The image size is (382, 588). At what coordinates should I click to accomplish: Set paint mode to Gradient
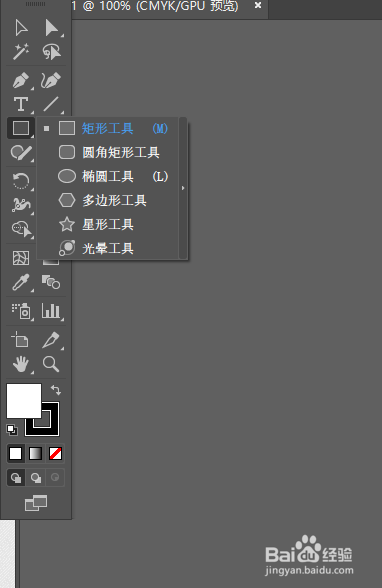click(x=36, y=453)
